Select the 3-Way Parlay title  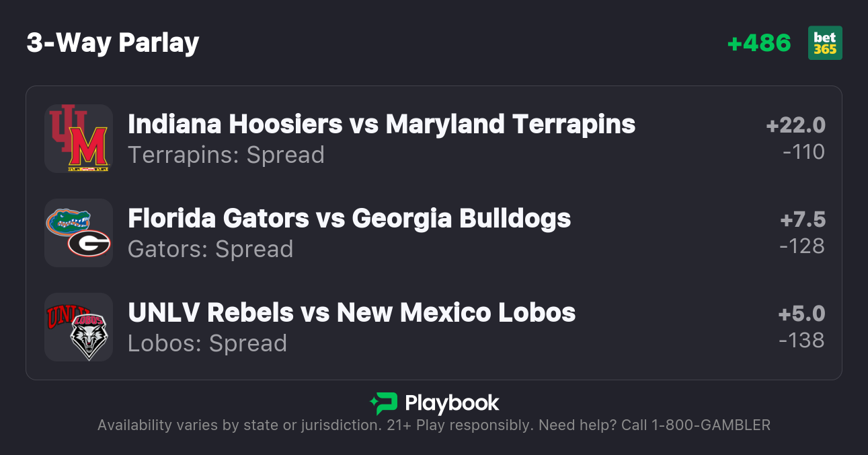pos(113,43)
